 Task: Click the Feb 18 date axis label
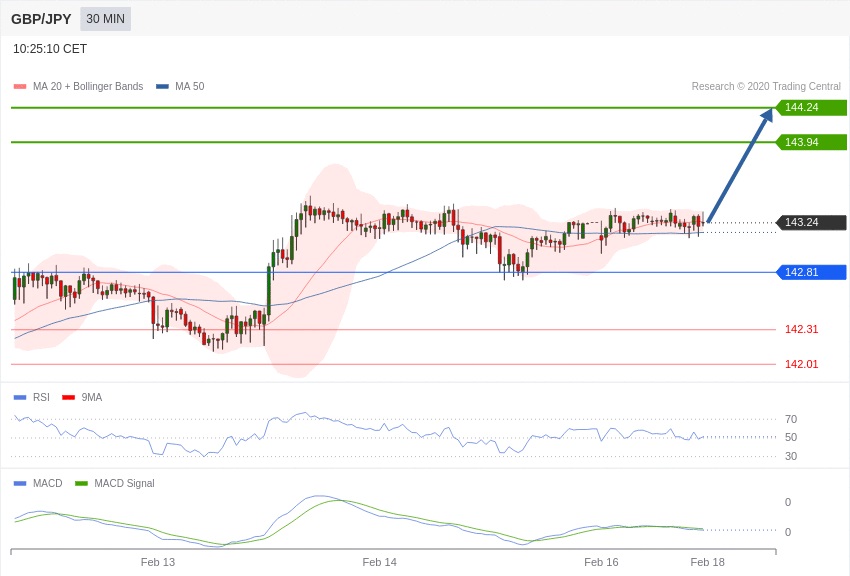(707, 562)
